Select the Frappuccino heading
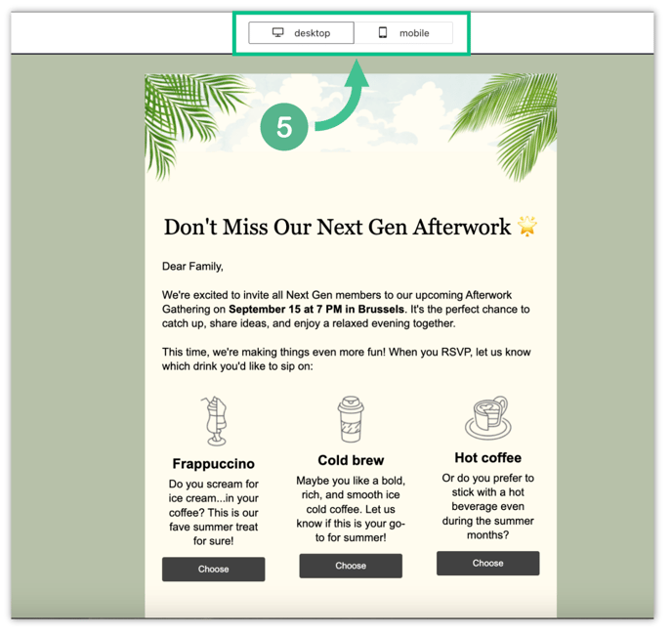 coord(214,463)
